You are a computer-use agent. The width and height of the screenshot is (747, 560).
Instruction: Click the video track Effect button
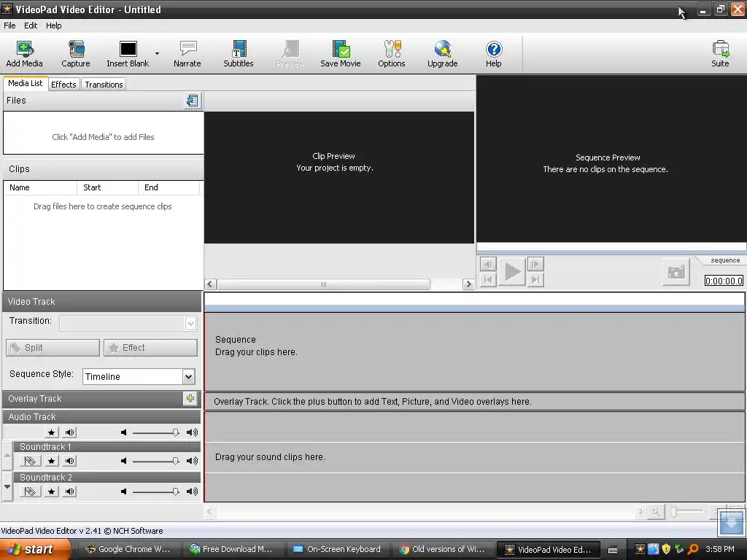[x=150, y=348]
